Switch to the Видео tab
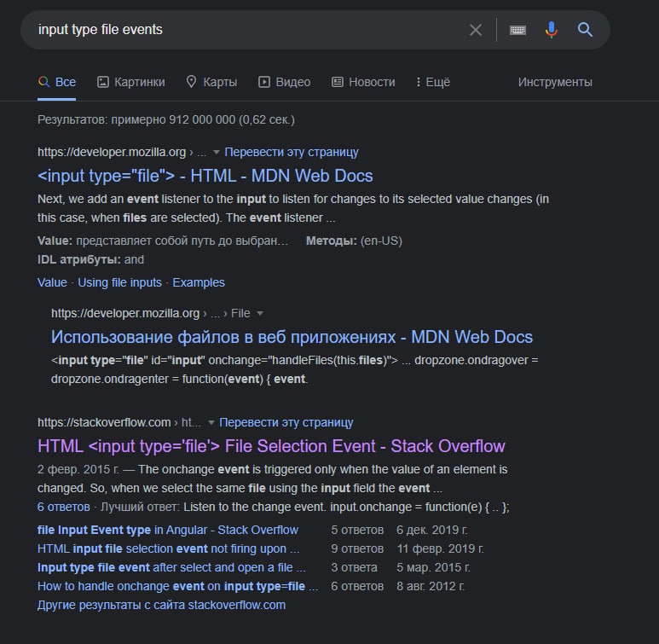Image resolution: width=659 pixels, height=644 pixels. pyautogui.click(x=285, y=82)
